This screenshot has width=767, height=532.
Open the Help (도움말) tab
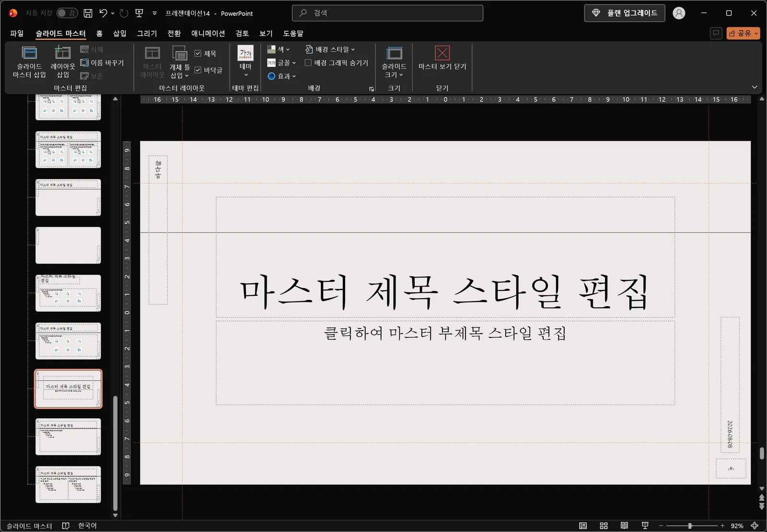(293, 33)
